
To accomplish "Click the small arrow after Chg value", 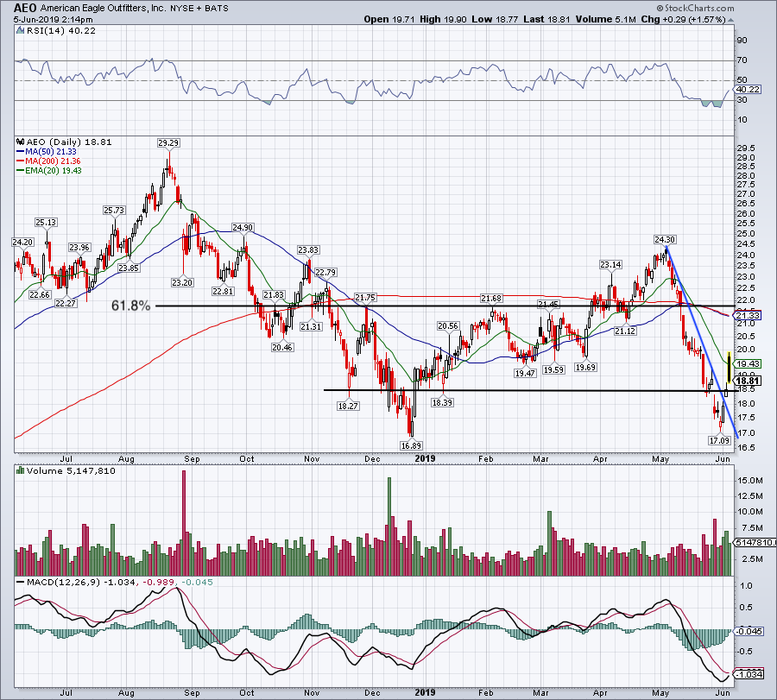I will [731, 20].
